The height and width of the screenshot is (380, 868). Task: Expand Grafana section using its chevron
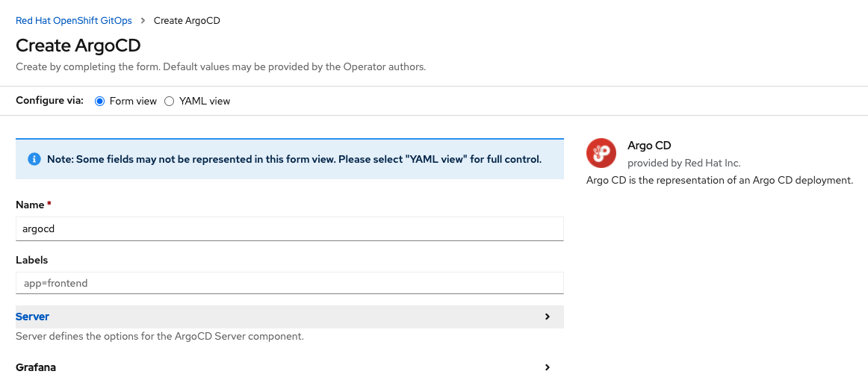[547, 367]
